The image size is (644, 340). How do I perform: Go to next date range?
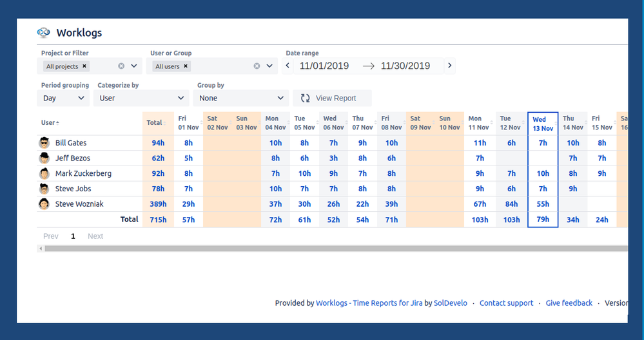(x=450, y=66)
